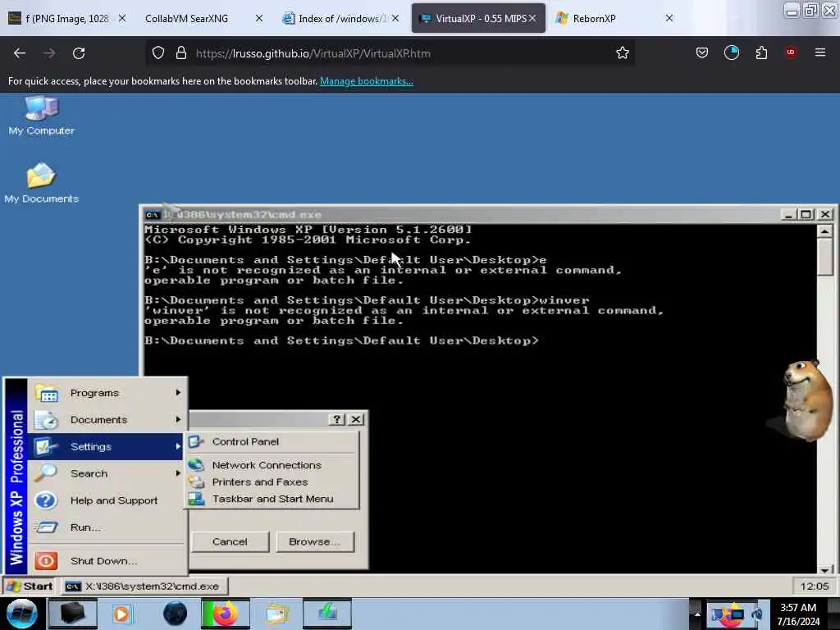Click the Network Connections globe icon
The image size is (840, 630).
coord(196,465)
